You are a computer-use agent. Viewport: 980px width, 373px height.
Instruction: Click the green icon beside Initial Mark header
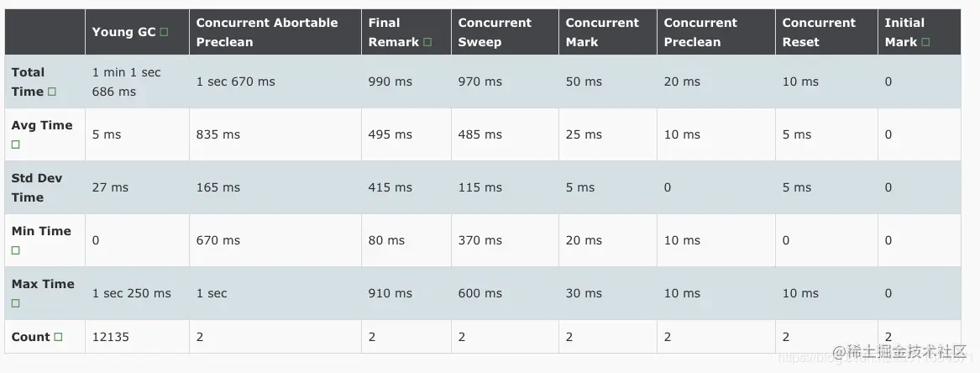[925, 42]
